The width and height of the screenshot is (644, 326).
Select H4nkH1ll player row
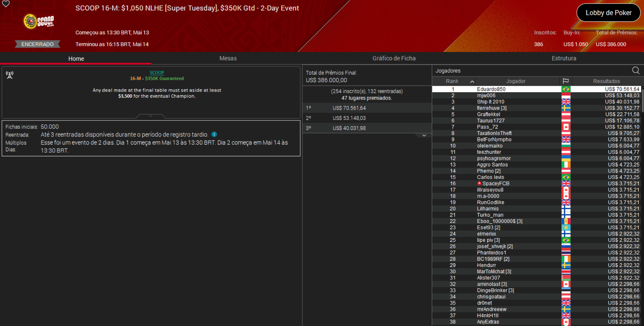(537, 316)
